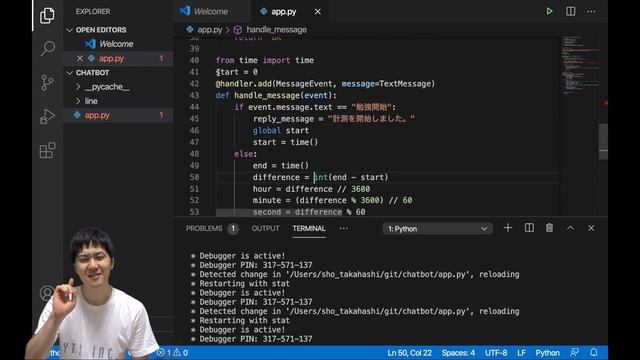The height and width of the screenshot is (360, 640).
Task: Select the app.py editor tab
Action: [x=284, y=11]
